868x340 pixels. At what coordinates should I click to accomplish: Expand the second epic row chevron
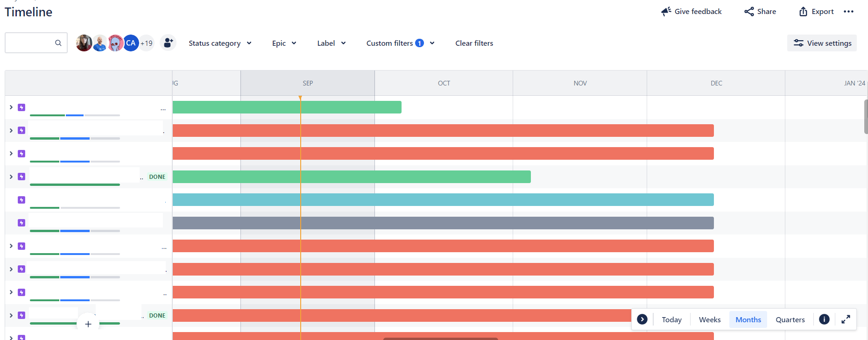click(11, 130)
